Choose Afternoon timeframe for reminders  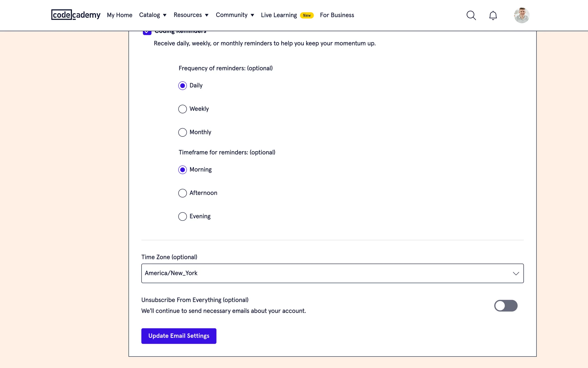click(183, 193)
